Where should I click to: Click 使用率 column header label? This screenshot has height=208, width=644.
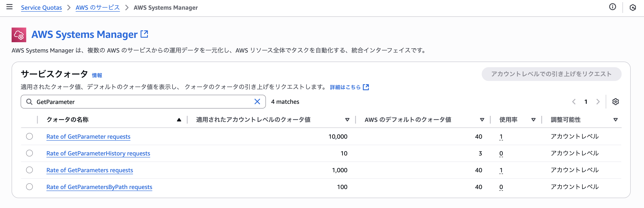point(508,120)
